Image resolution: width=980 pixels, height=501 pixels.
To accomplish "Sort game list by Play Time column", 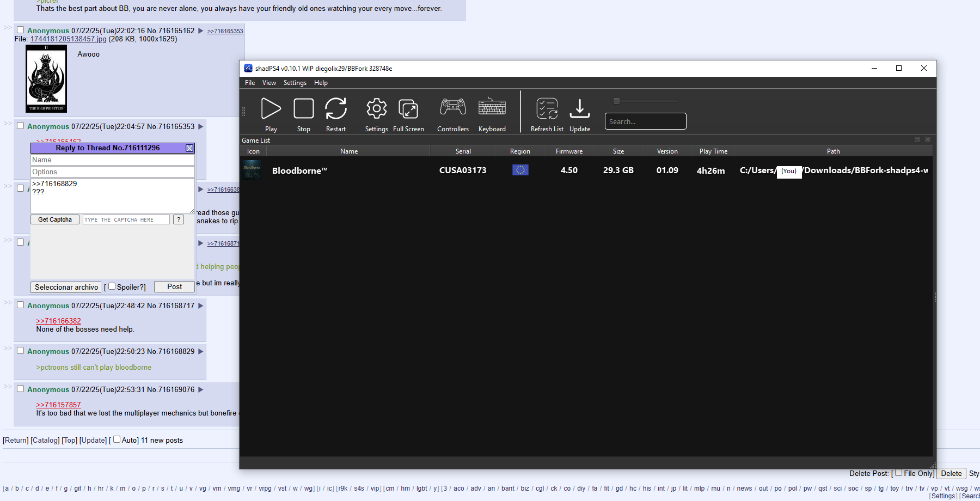I will tap(713, 151).
